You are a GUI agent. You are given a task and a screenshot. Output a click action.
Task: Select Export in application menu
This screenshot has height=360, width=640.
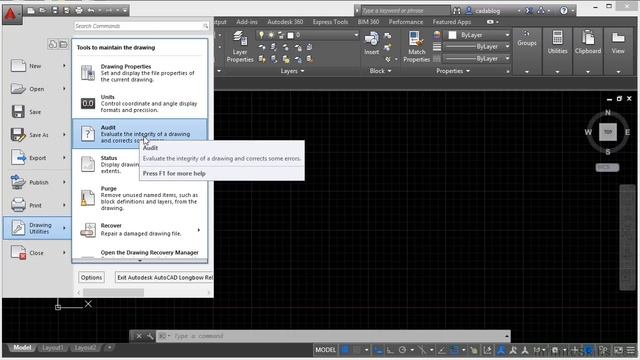tap(38, 158)
